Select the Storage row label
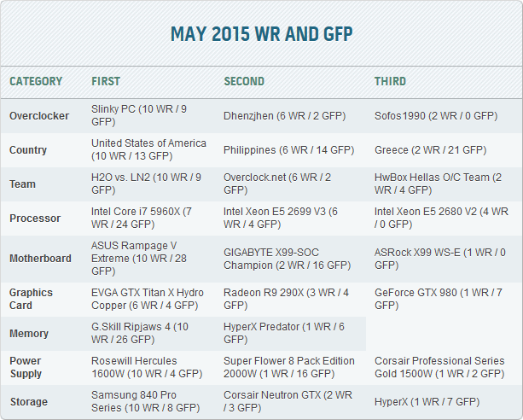Viewport: 523px width, 420px height. pyautogui.click(x=29, y=401)
